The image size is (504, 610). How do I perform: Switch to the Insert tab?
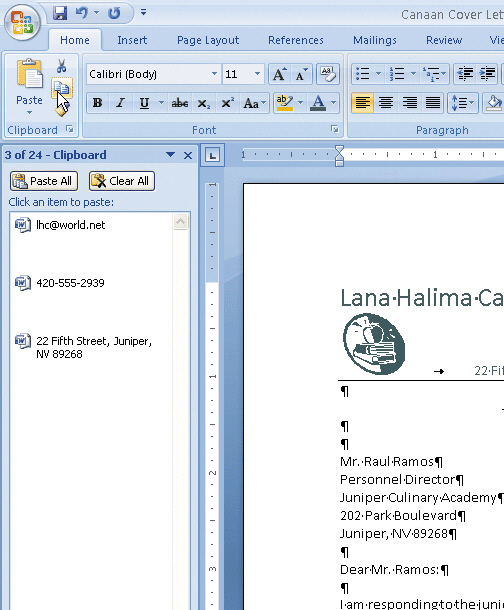tap(132, 40)
